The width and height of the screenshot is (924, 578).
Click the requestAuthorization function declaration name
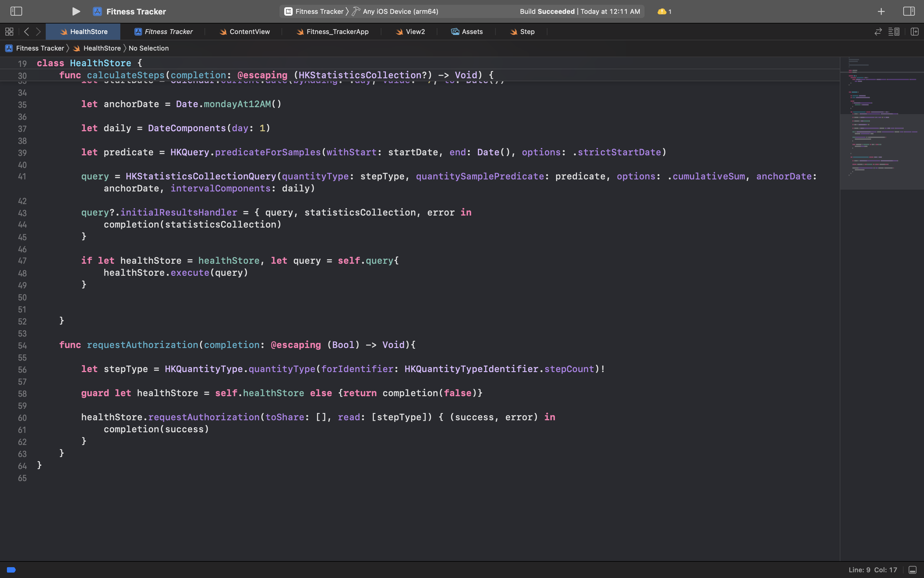(x=142, y=345)
